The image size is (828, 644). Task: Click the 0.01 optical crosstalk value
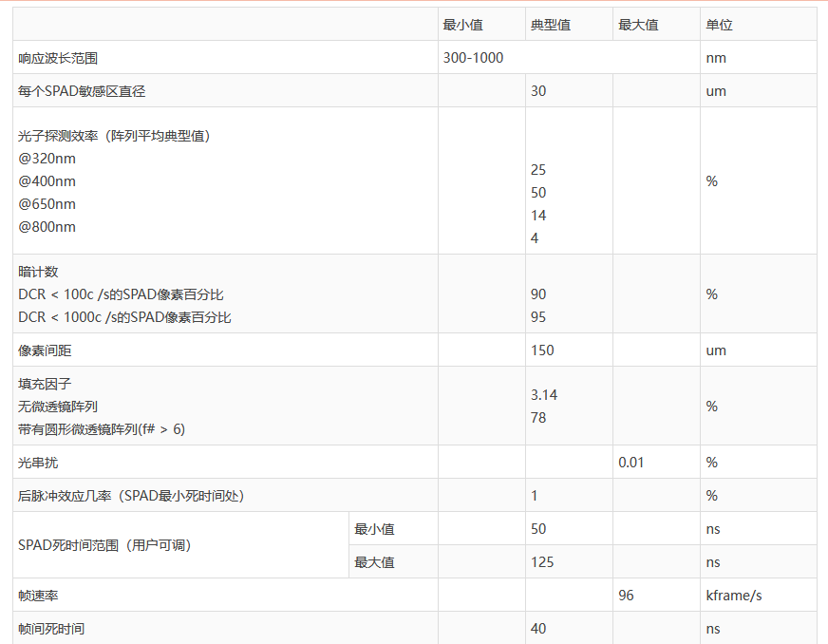pyautogui.click(x=632, y=463)
